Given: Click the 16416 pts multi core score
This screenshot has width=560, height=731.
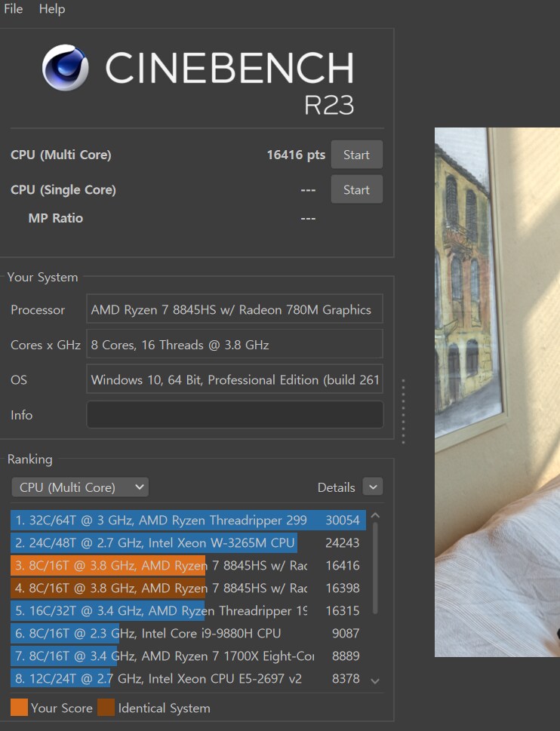Looking at the screenshot, I should click(x=296, y=155).
